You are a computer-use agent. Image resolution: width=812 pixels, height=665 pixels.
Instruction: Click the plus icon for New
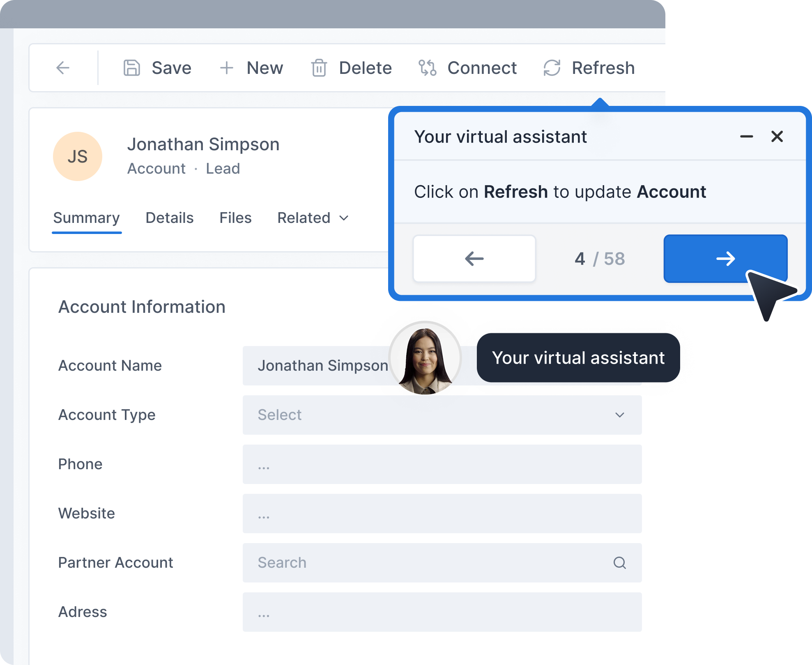click(x=226, y=68)
